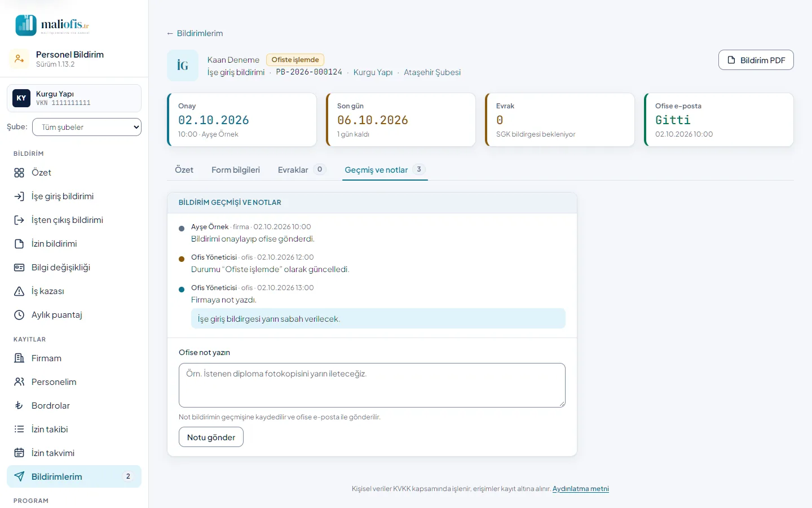Focus the Ofise not yazın text area
Screen dimensions: 812x508
[372, 386]
